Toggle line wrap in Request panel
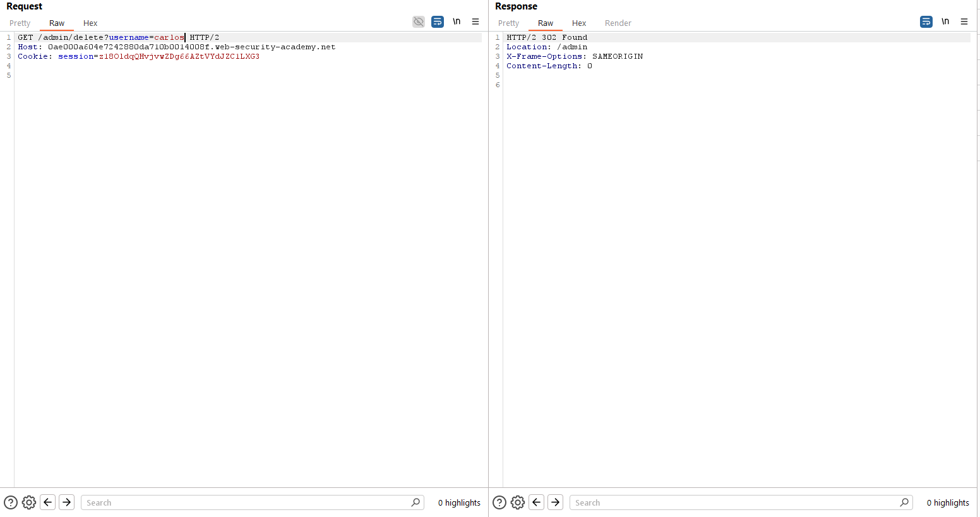 click(438, 22)
